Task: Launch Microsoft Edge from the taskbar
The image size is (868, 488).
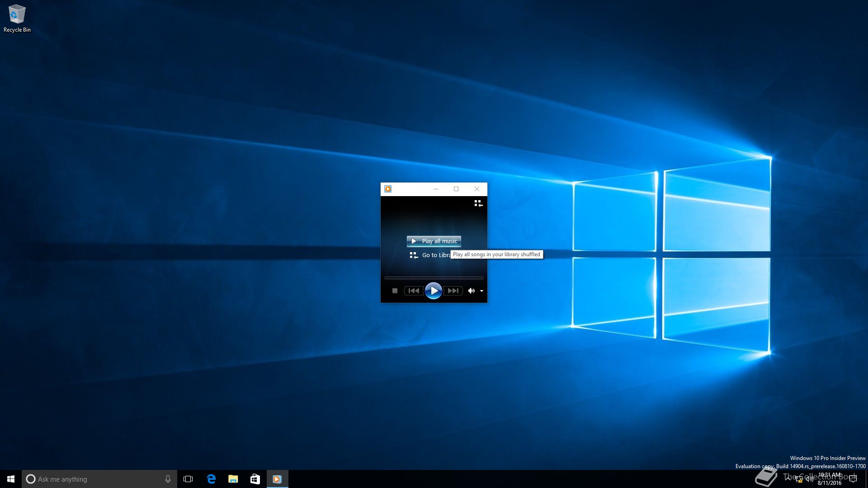Action: click(x=211, y=479)
